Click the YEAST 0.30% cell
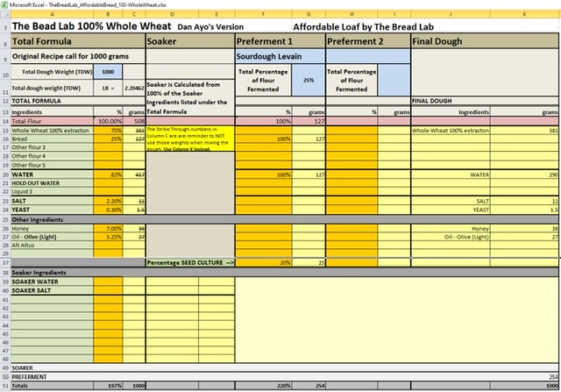The image size is (561, 392). click(108, 210)
